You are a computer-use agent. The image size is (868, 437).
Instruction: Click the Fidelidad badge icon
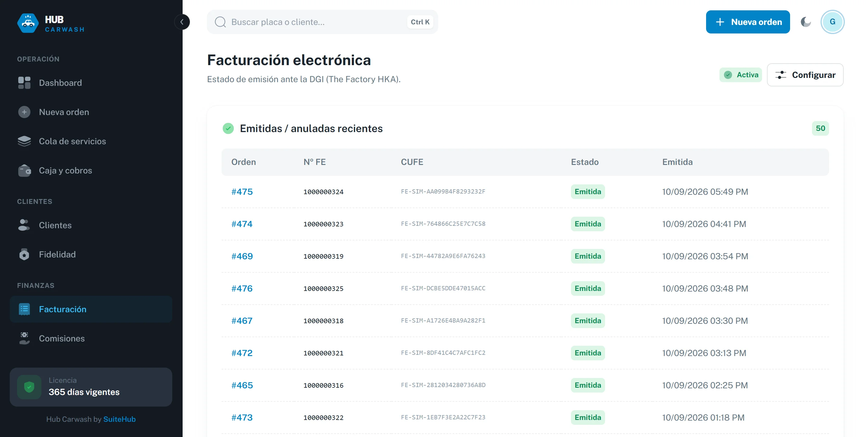coord(24,254)
